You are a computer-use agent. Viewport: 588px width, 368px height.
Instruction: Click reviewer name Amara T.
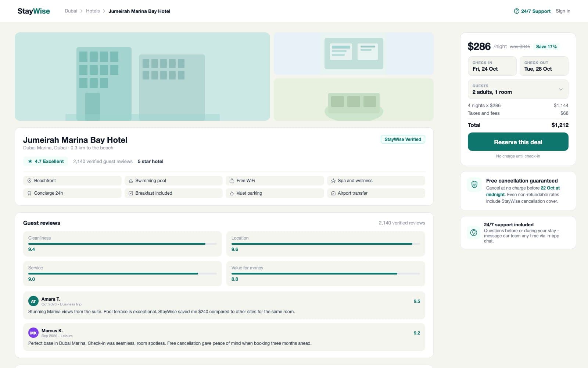(51, 299)
